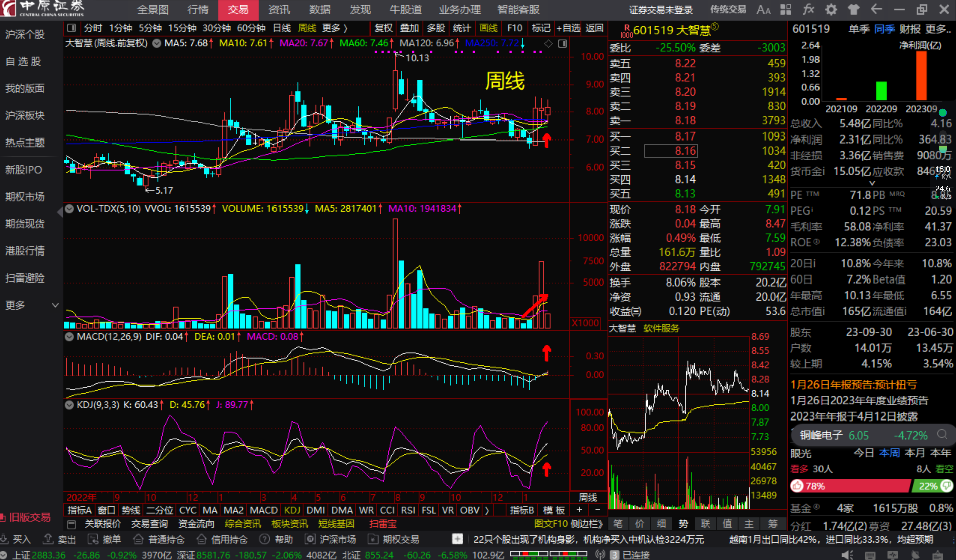Image resolution: width=956 pixels, height=560 pixels.
Task: Open the four-square layout grid icon
Action: coord(786,9)
